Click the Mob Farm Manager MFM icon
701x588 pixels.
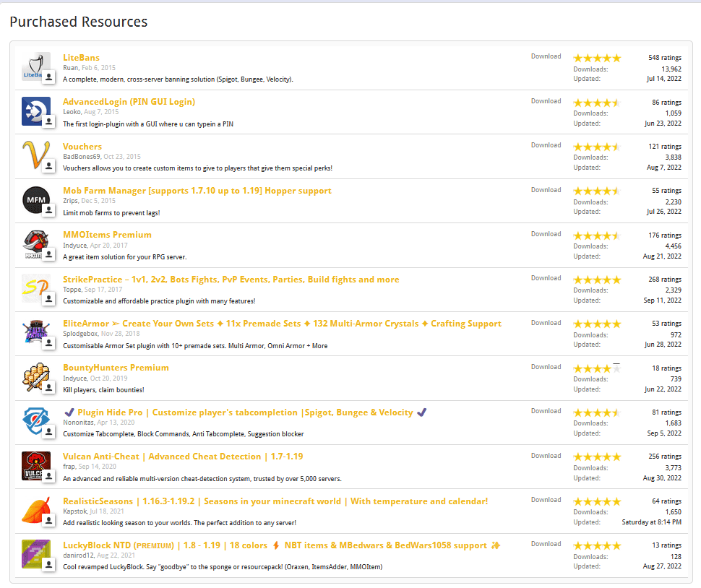[35, 199]
